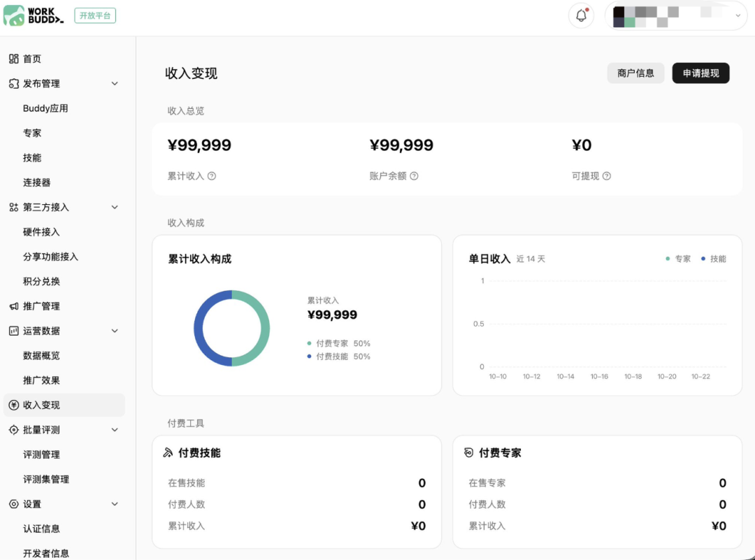Screen dimensions: 755x560
Task: Click the 申请提现 button
Action: 700,73
